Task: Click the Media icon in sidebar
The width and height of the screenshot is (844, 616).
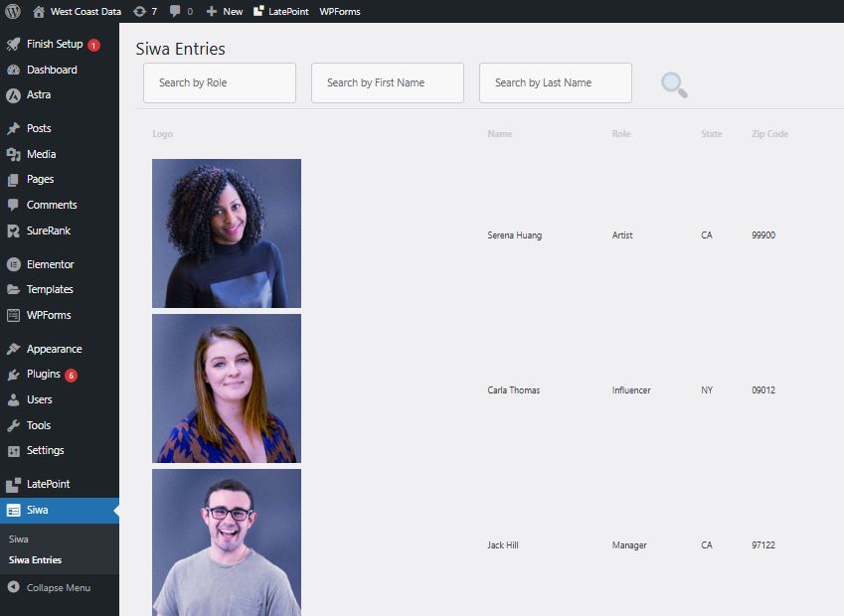Action: coord(14,154)
